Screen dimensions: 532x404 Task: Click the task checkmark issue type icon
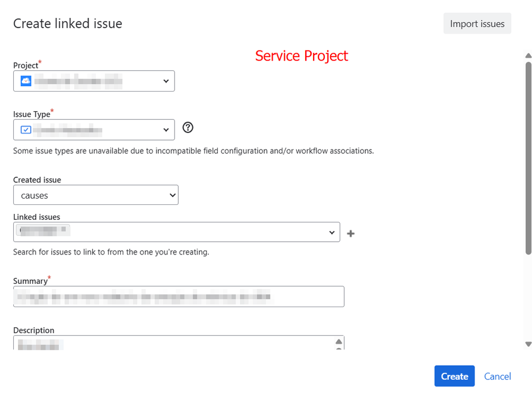tap(26, 129)
